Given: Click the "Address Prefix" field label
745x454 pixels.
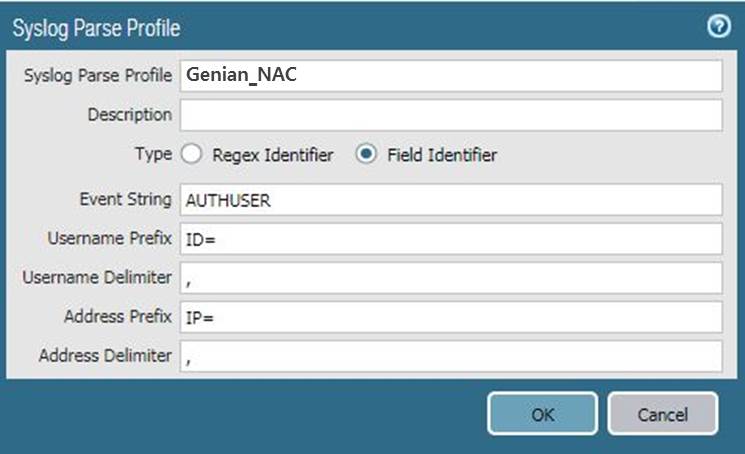Looking at the screenshot, I should coord(118,316).
